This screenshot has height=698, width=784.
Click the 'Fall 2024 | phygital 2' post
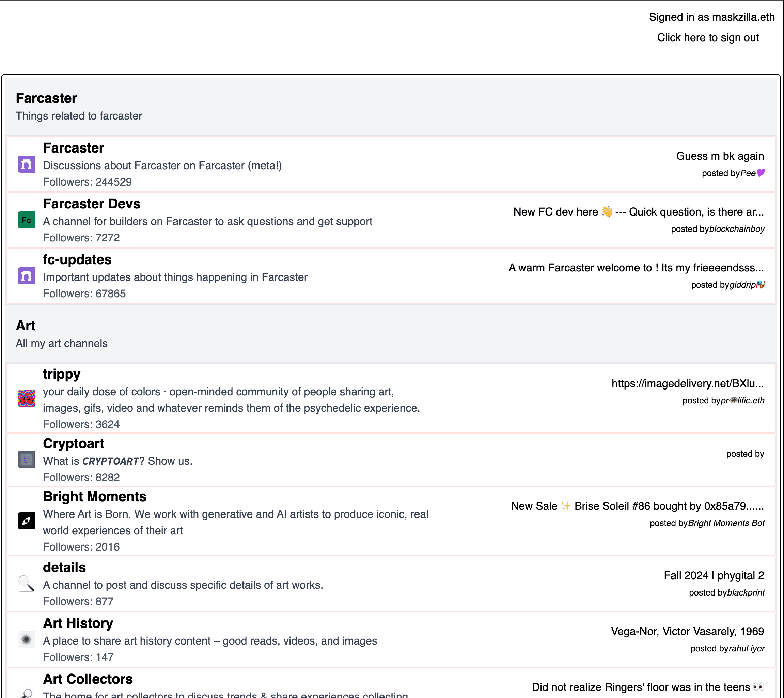(x=714, y=575)
